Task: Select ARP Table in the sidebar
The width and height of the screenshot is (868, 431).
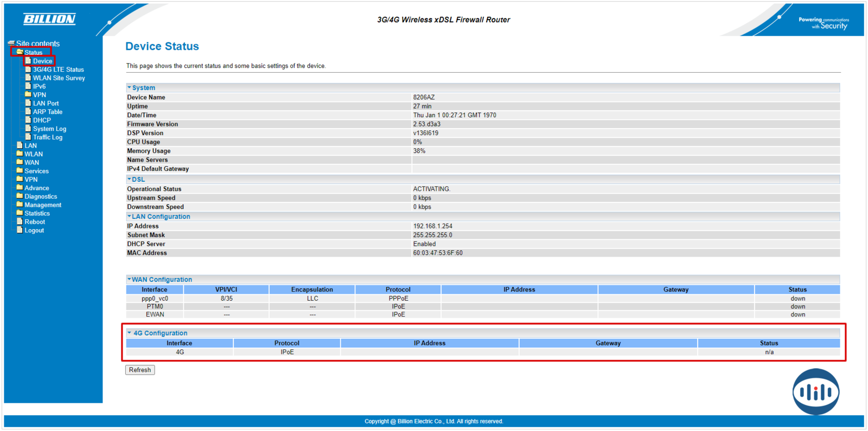Action: click(x=47, y=112)
